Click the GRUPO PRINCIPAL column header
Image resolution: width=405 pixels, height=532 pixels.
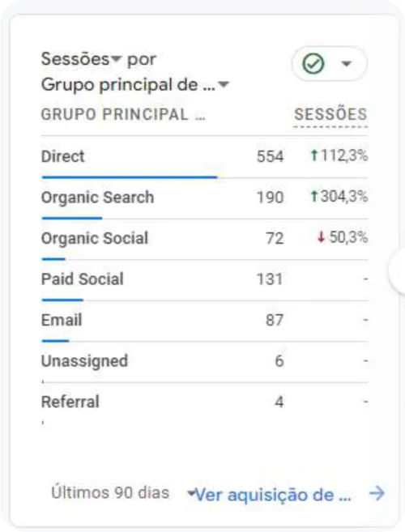[x=123, y=114]
